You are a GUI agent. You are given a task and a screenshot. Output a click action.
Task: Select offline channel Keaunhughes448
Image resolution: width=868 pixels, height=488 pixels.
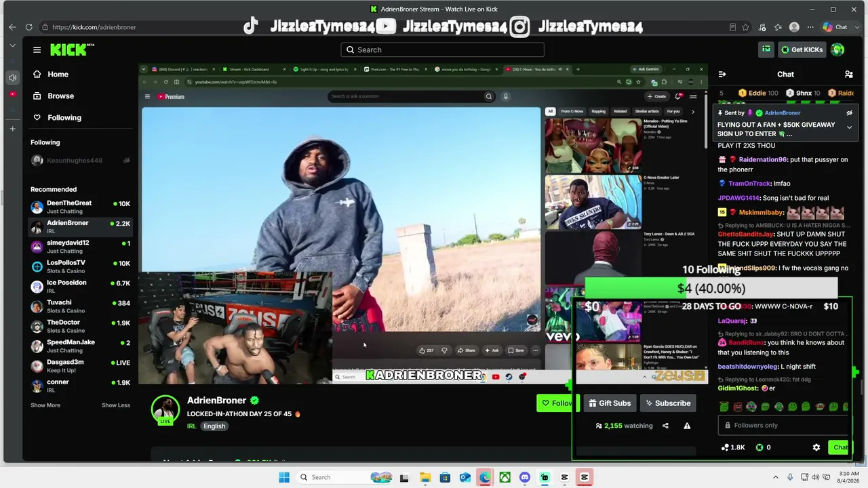pos(80,161)
